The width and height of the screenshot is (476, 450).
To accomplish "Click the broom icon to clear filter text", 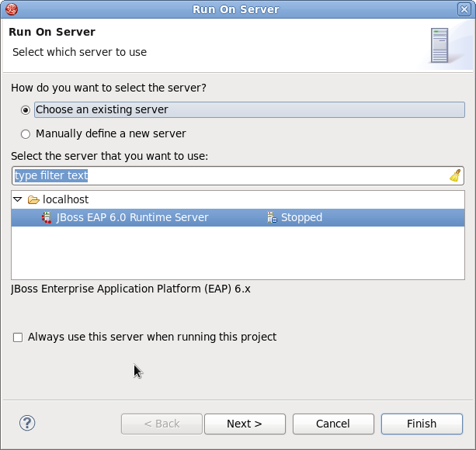I will point(455,176).
